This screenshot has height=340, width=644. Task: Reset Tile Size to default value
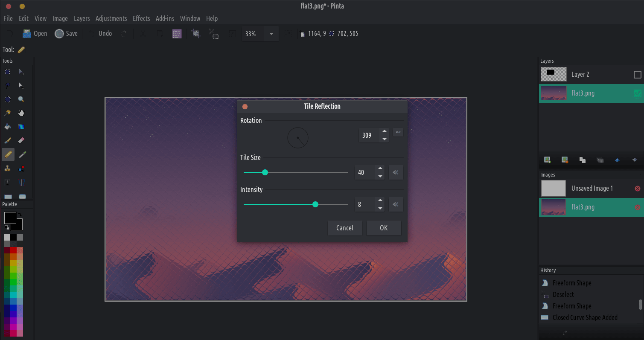point(396,173)
